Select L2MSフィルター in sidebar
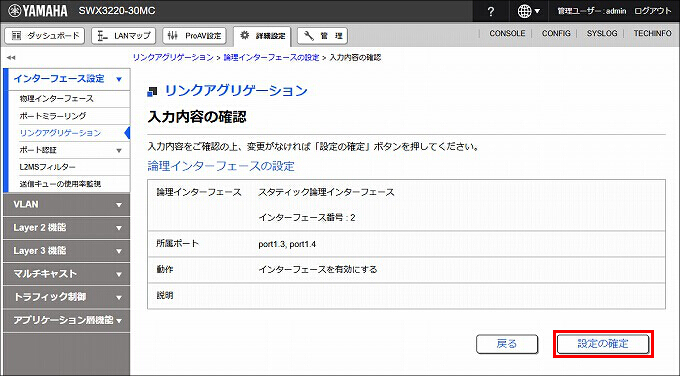The image size is (680, 376). pos(47,167)
